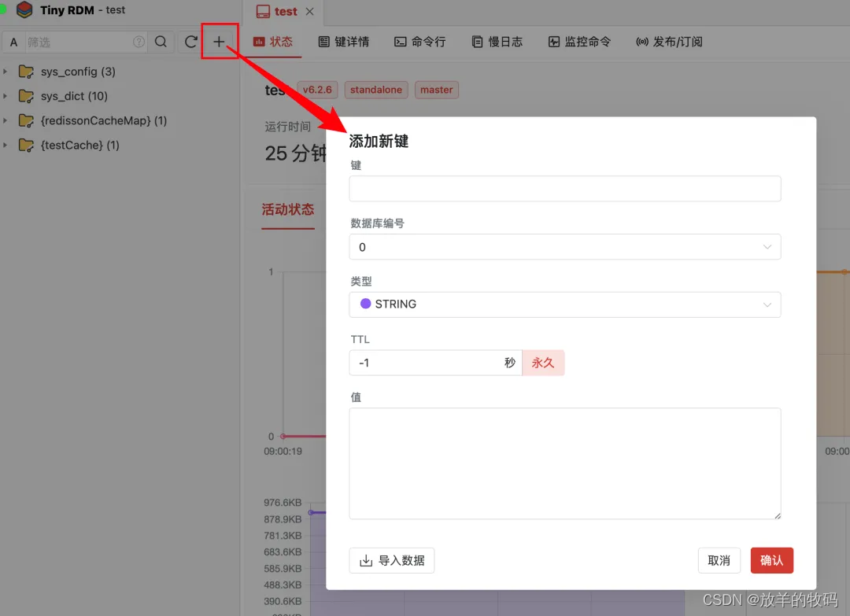
Task: Open the 命令行 command line tab
Action: pos(420,42)
